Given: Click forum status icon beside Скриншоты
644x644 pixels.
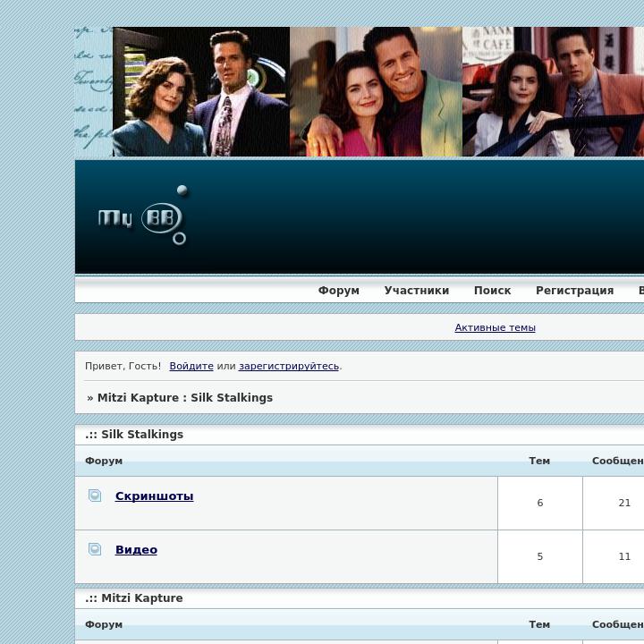Looking at the screenshot, I should [95, 496].
